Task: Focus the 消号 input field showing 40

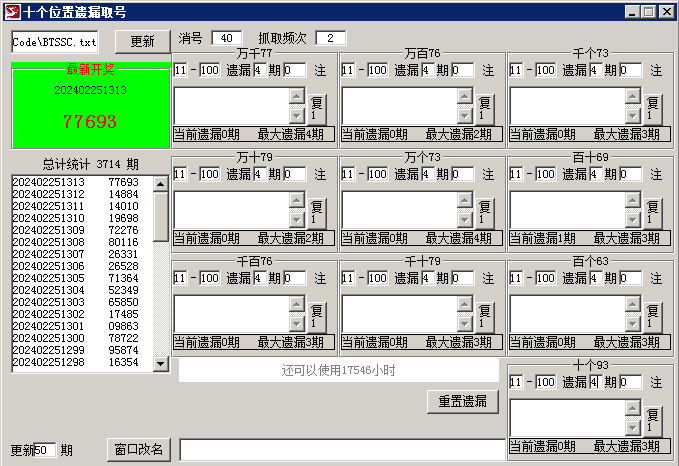Action: (x=227, y=38)
